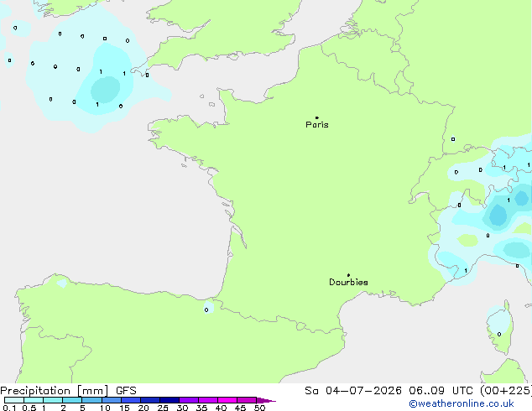Click the legend value label '10'
The height and width of the screenshot is (411, 532).
tap(105, 408)
